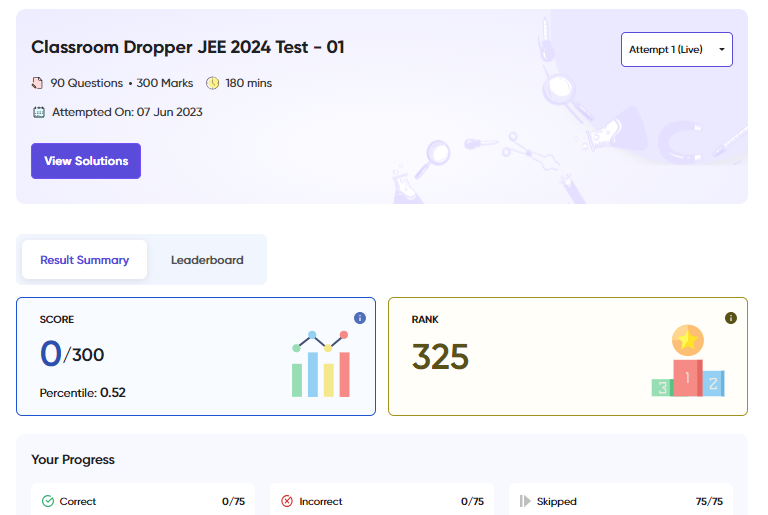Click the green Correct checkmark icon
This screenshot has height=515, width=768.
point(48,501)
